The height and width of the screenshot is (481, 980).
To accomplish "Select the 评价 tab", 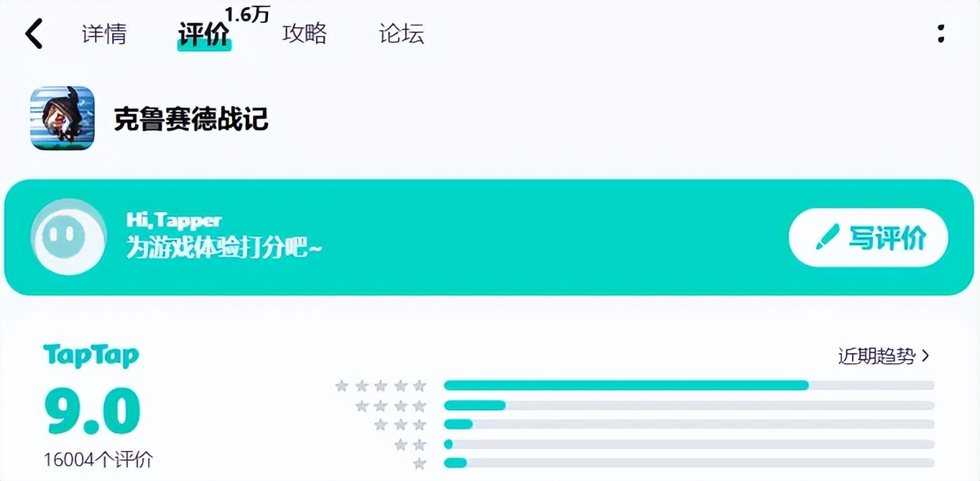I will [204, 34].
